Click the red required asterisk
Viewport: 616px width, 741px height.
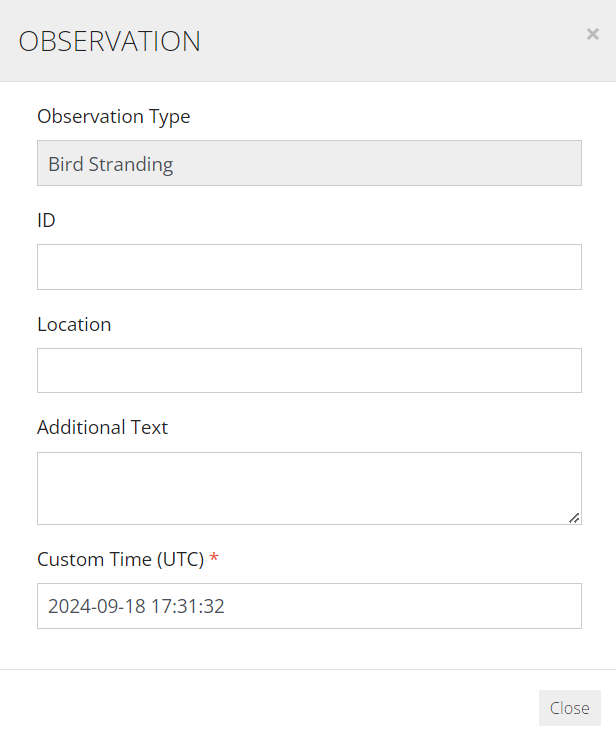point(214,557)
